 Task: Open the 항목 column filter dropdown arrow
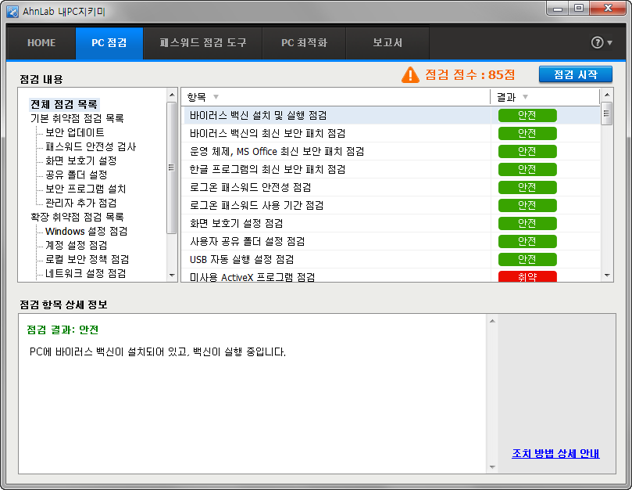click(x=216, y=97)
